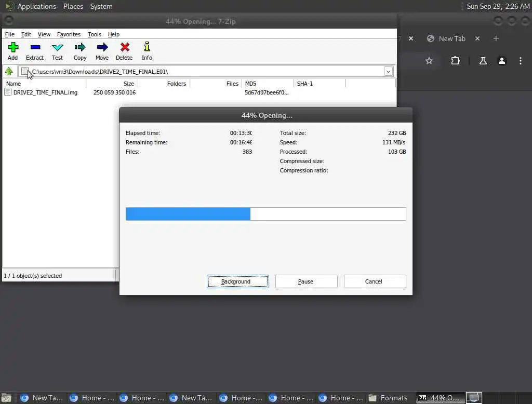
Task: Go up one folder with green arrow
Action: [9, 71]
